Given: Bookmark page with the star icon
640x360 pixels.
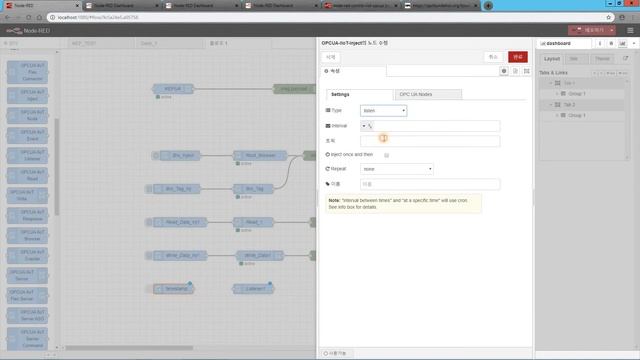Looking at the screenshot, I should click(x=609, y=18).
